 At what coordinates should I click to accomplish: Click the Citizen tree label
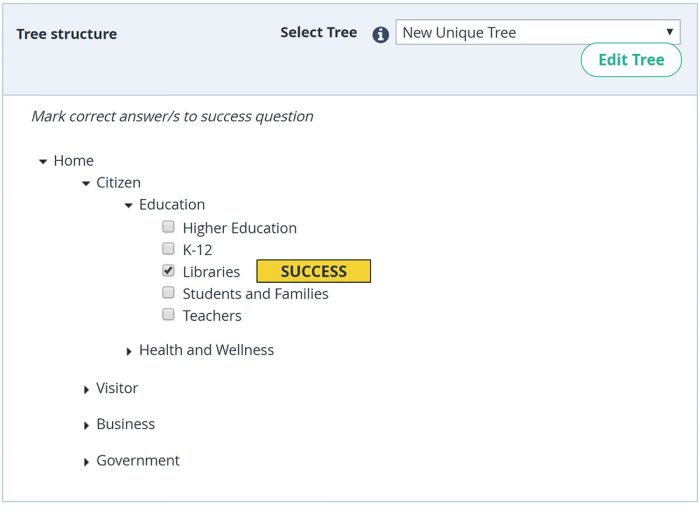[x=118, y=182]
